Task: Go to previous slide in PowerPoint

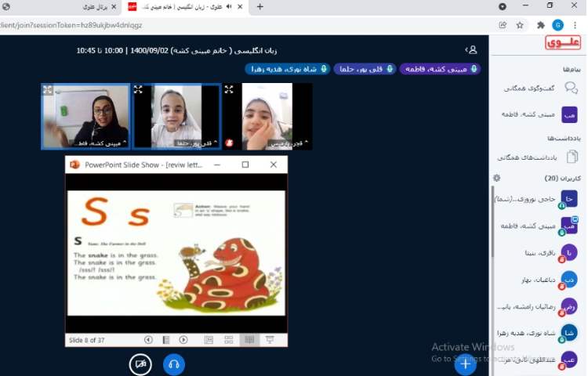Action: [148, 339]
